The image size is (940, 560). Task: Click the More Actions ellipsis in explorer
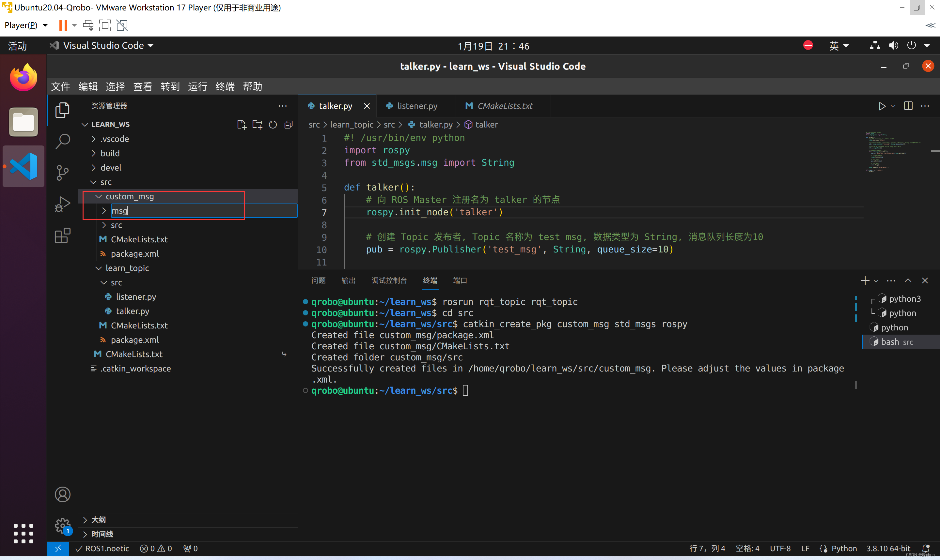(x=284, y=105)
